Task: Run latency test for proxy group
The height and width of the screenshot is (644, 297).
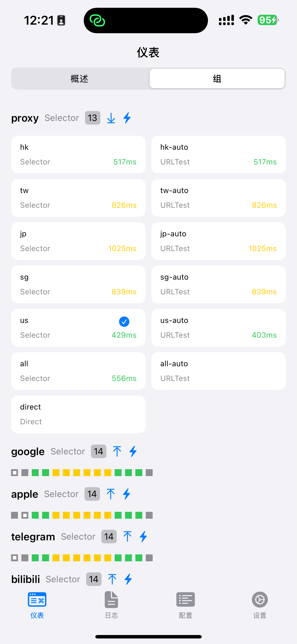Action: click(x=127, y=118)
